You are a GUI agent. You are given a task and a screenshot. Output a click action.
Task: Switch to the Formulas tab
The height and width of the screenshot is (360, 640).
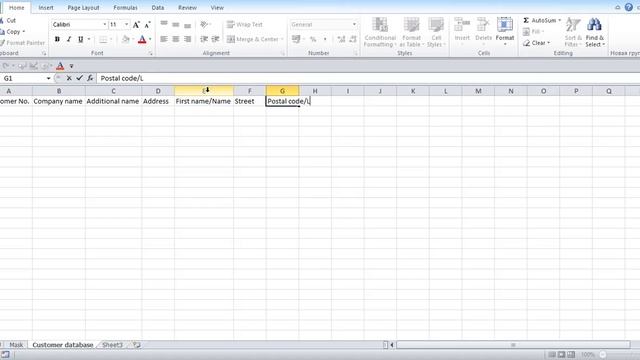(125, 7)
